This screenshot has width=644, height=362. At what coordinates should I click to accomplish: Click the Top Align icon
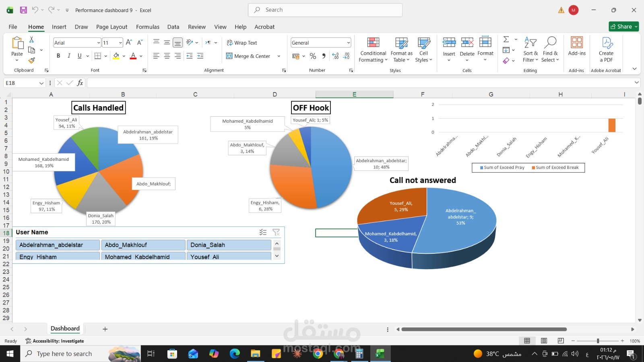pos(156,42)
